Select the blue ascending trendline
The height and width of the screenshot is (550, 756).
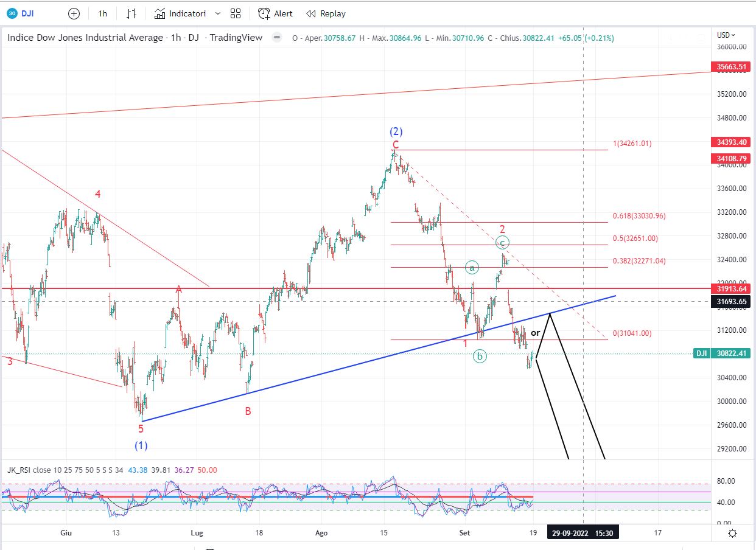(378, 358)
